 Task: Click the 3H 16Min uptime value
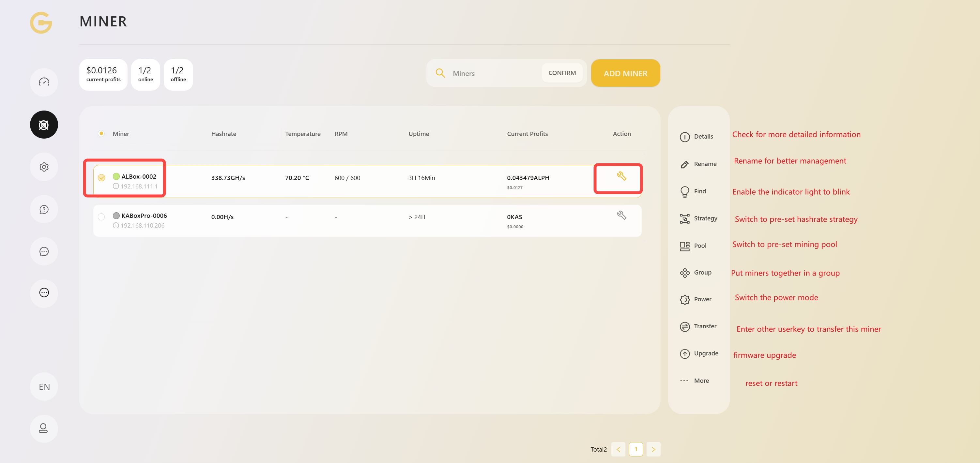coord(421,177)
